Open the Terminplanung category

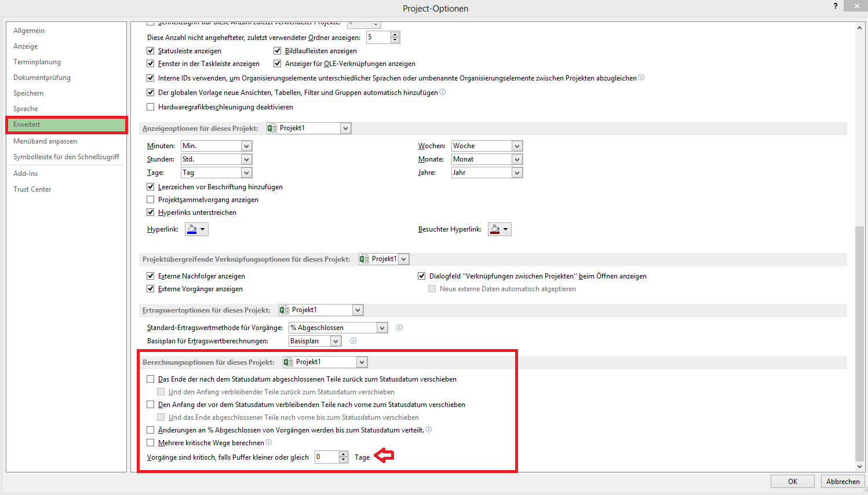(x=66, y=62)
